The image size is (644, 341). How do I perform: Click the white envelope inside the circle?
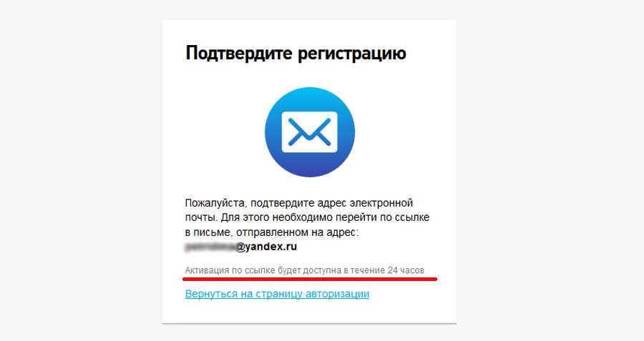tap(310, 132)
